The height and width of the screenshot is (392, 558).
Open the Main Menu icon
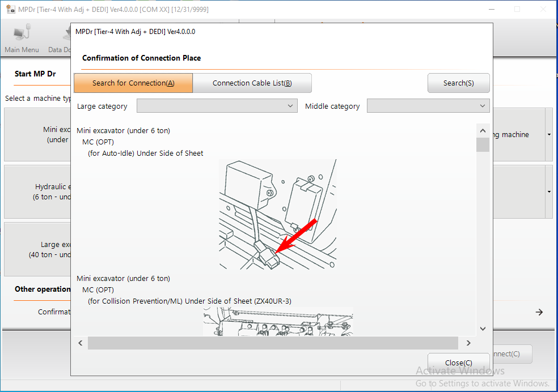(22, 36)
